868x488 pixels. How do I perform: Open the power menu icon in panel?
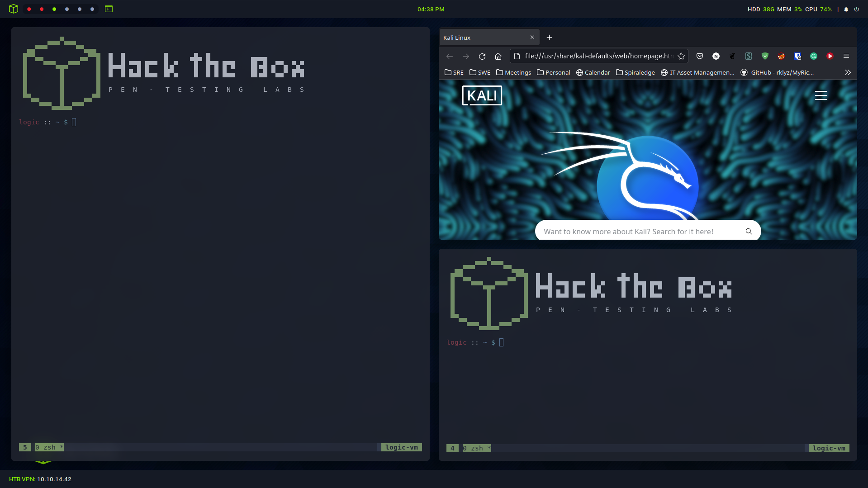tap(856, 9)
